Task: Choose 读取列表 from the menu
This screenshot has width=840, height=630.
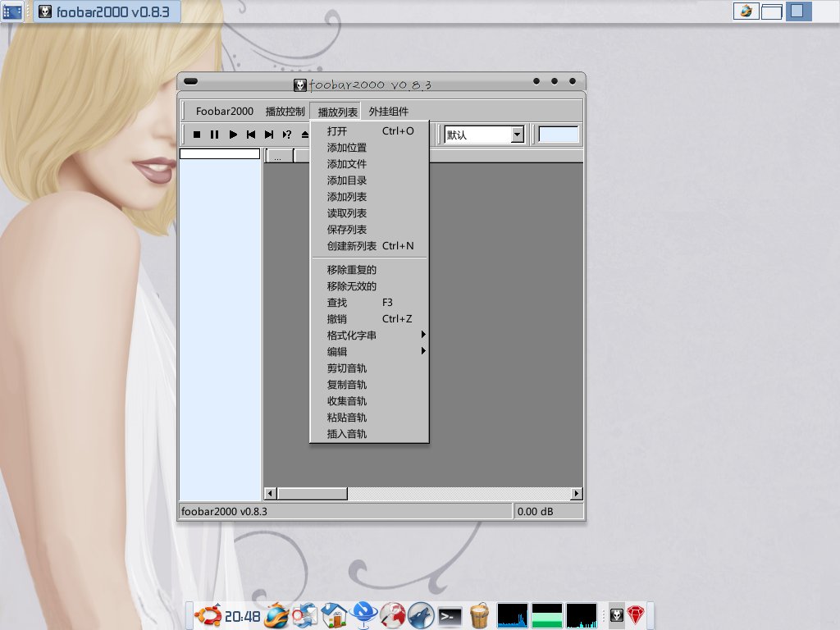Action: point(370,213)
